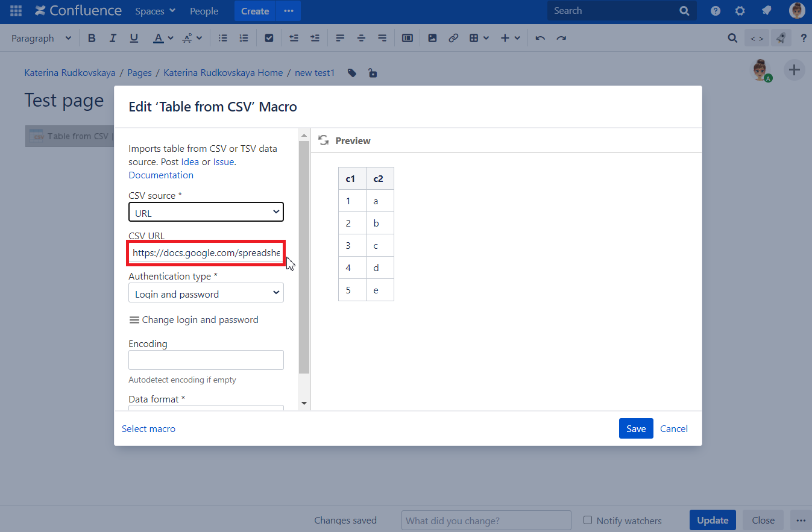The height and width of the screenshot is (532, 812).
Task: Open the Documentation link
Action: [x=161, y=175]
